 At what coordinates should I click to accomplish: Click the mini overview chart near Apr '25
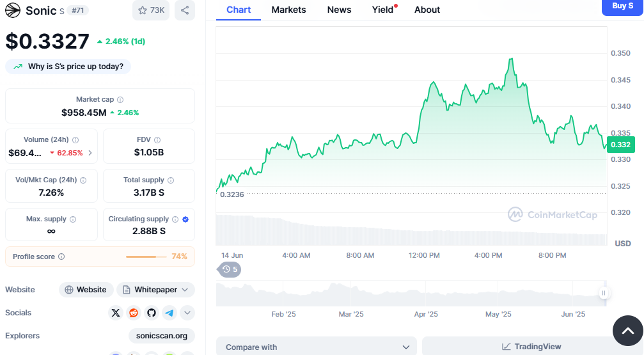tap(426, 294)
